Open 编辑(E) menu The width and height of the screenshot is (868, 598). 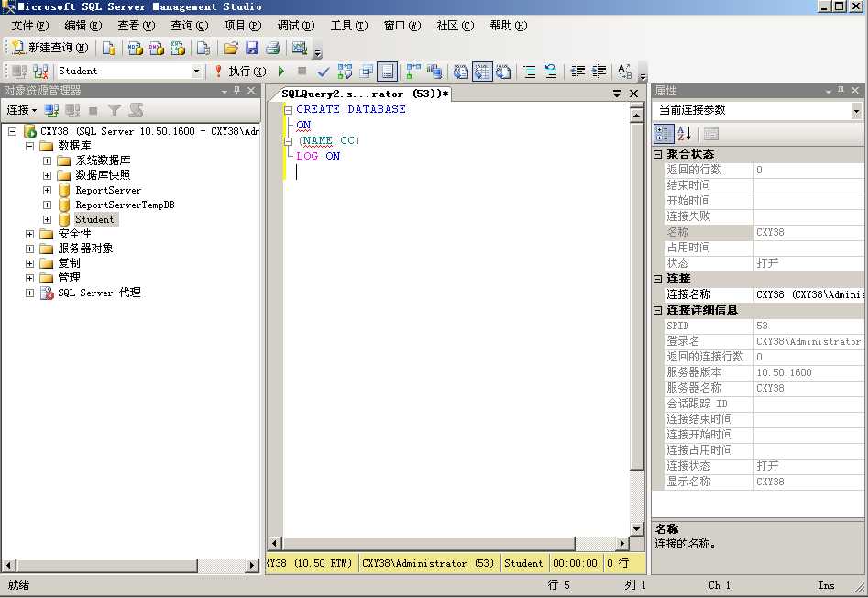83,26
